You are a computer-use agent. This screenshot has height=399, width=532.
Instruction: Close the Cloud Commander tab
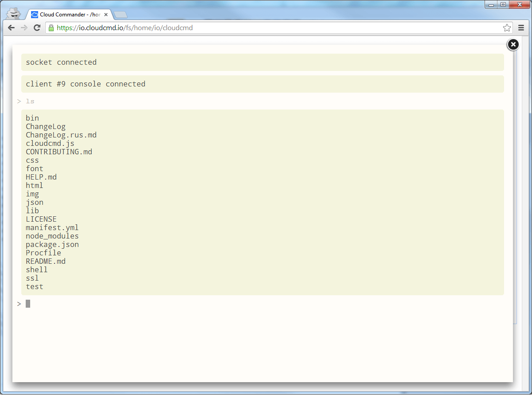106,15
